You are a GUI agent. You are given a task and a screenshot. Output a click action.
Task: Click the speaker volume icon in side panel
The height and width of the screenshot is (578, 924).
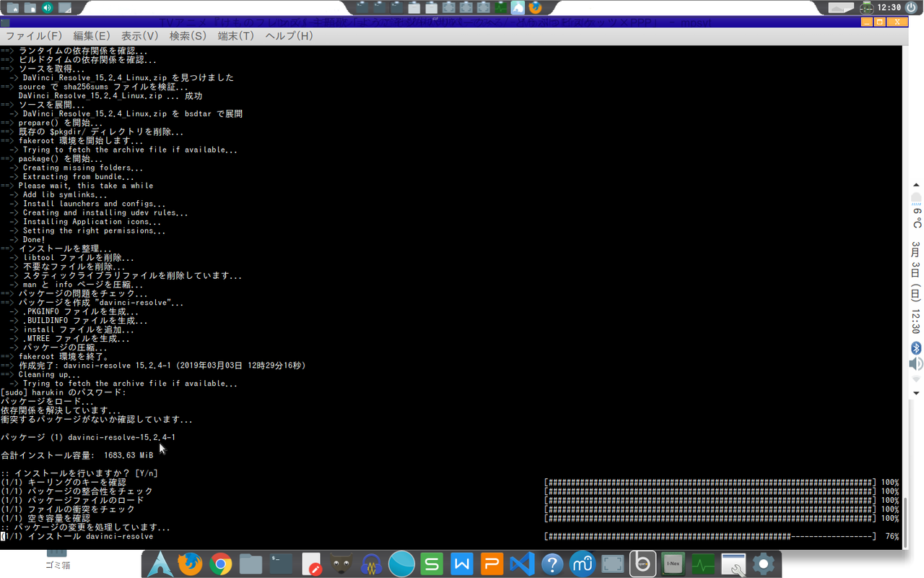pos(916,364)
